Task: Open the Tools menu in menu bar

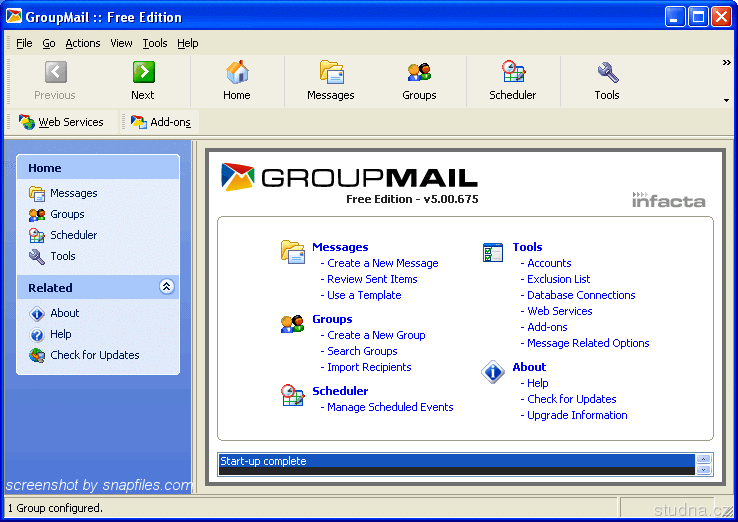Action: [x=155, y=43]
